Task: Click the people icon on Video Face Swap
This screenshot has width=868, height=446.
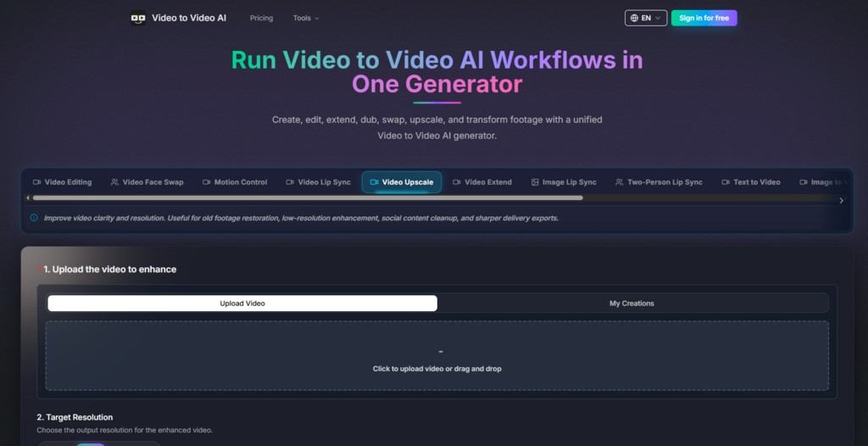Action: (x=114, y=182)
